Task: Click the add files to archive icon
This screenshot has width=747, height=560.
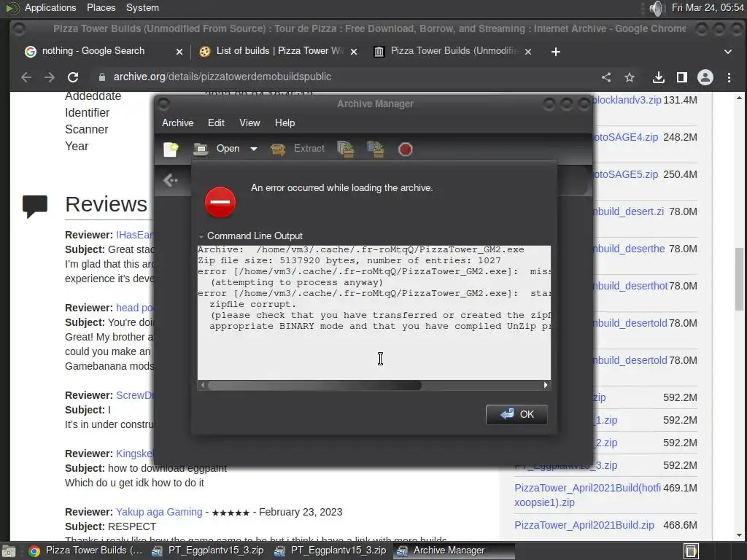Action: coord(346,149)
